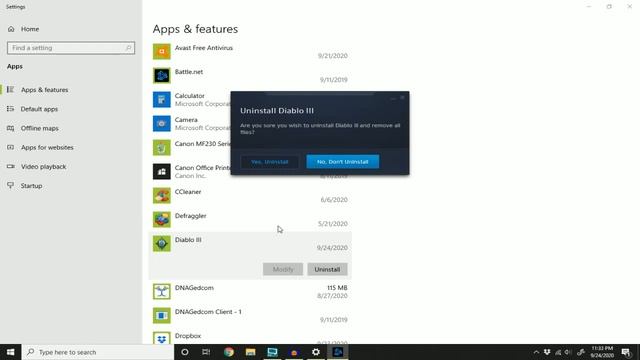Open Apps for websites settings
Screen dimensions: 640x360
pos(47,147)
